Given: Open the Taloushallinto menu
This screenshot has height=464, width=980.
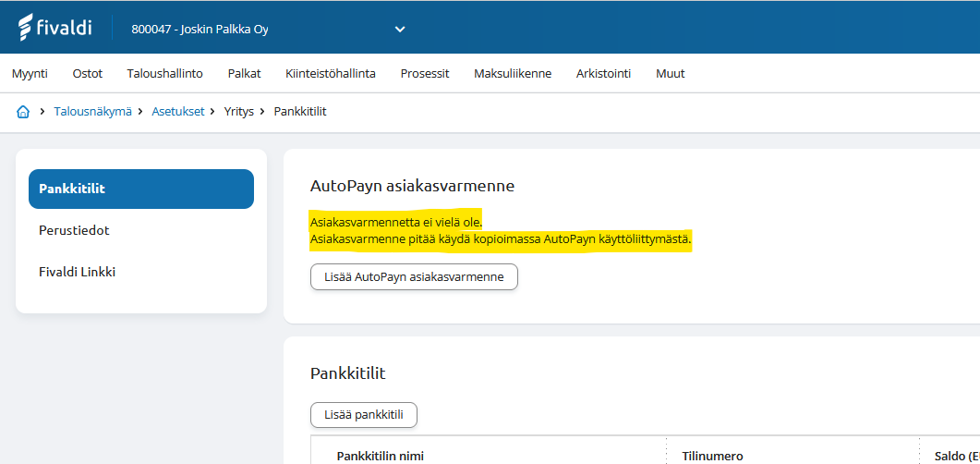Looking at the screenshot, I should (x=165, y=74).
